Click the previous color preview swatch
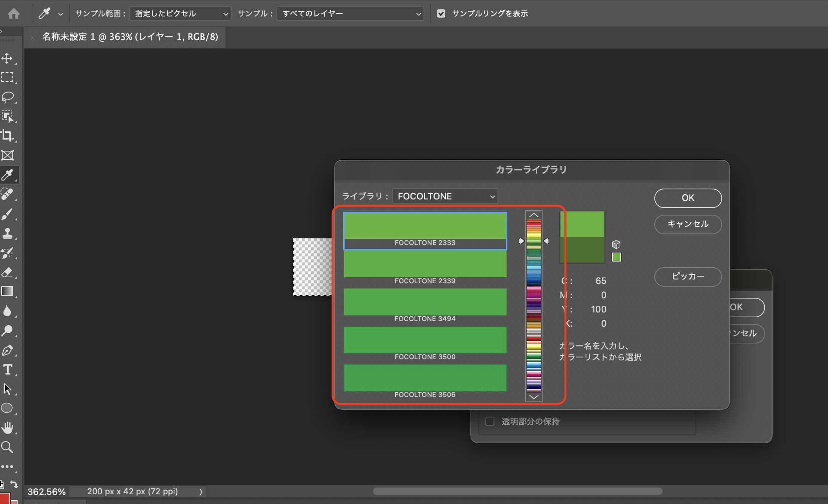Screen dimensions: 828x504 pyautogui.click(x=582, y=250)
